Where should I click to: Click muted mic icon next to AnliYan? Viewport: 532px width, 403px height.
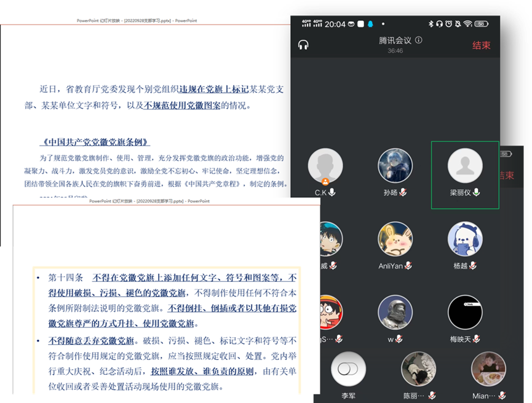408,265
